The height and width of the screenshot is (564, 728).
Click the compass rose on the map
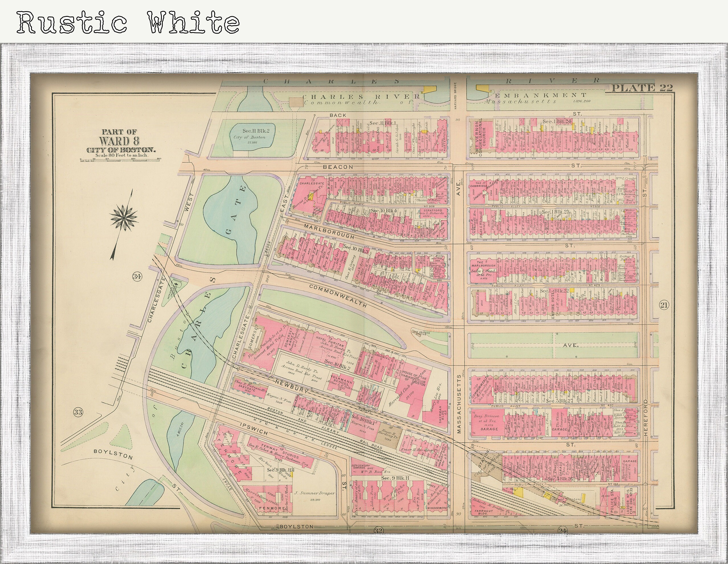(124, 217)
